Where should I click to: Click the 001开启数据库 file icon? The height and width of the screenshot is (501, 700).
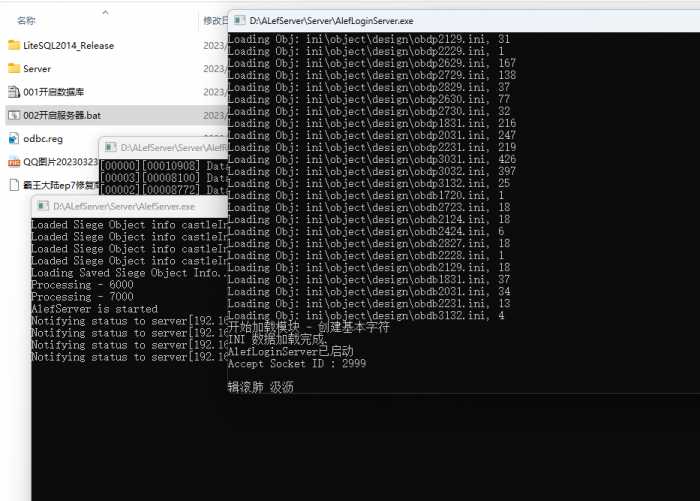14,92
